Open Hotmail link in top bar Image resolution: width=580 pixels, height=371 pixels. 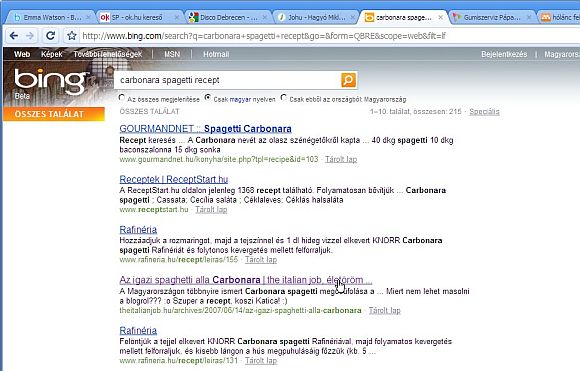(x=216, y=54)
